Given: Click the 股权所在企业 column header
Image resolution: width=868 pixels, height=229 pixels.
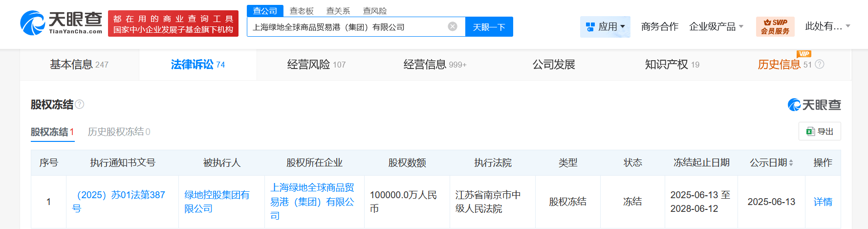Looking at the screenshot, I should [x=314, y=162].
